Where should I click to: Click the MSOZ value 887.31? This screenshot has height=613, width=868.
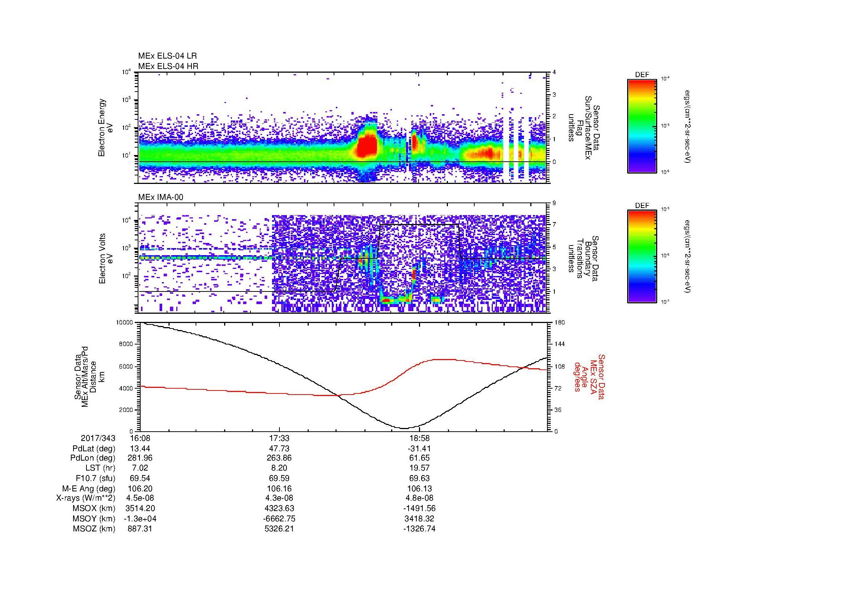click(140, 529)
